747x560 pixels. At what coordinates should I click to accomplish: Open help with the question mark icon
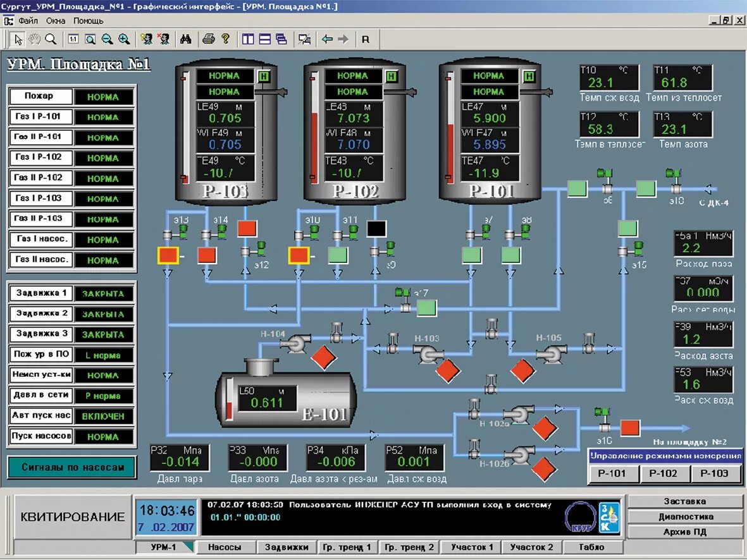[225, 40]
